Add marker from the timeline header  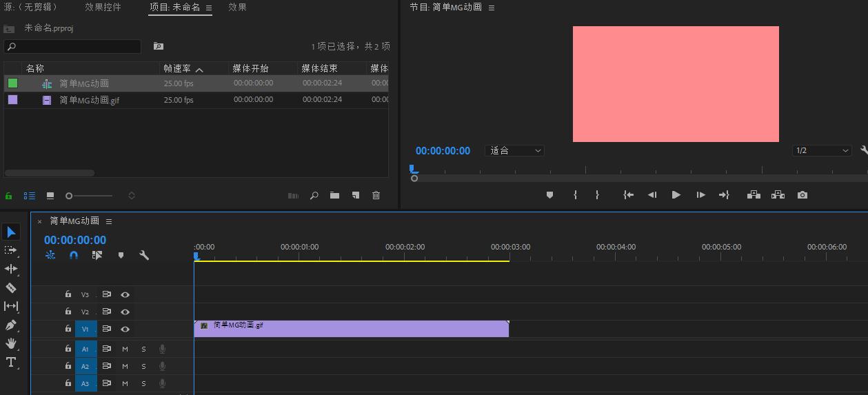click(x=121, y=255)
